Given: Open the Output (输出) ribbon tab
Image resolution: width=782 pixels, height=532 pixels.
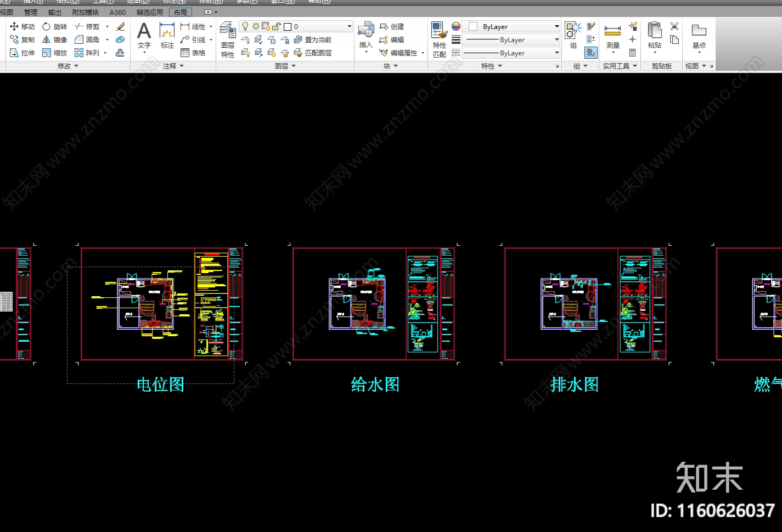Looking at the screenshot, I should 55,12.
